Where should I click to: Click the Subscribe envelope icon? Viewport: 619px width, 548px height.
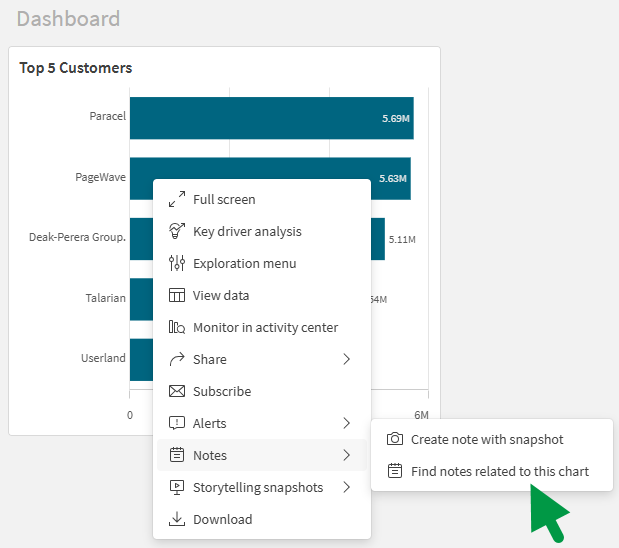pos(177,391)
